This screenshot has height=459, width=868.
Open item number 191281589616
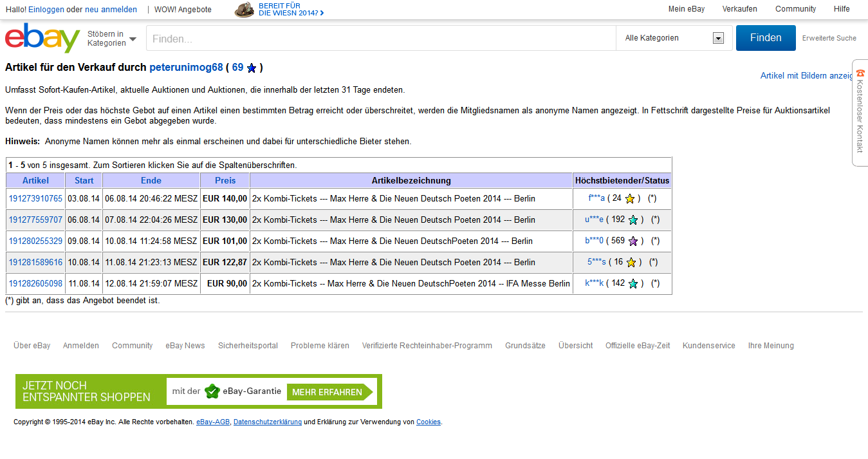(x=35, y=263)
